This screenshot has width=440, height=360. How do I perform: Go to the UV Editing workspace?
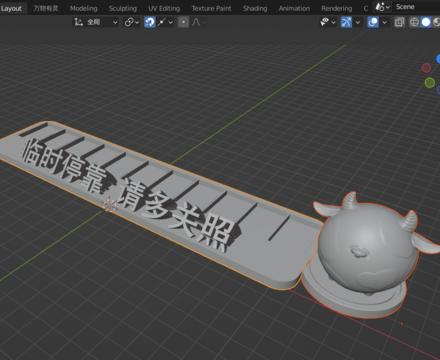164,8
